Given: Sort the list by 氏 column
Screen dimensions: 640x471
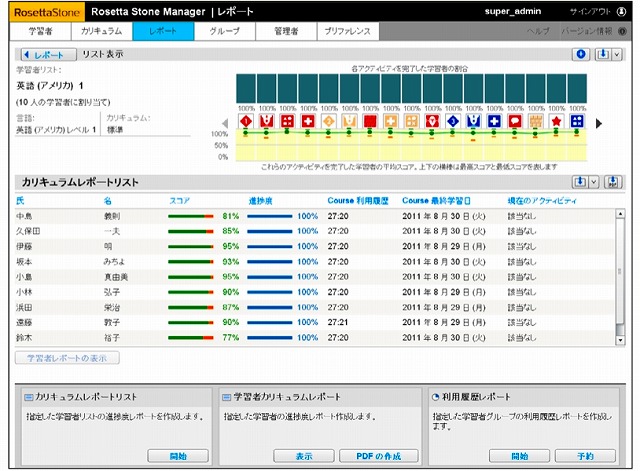Looking at the screenshot, I should coord(20,200).
